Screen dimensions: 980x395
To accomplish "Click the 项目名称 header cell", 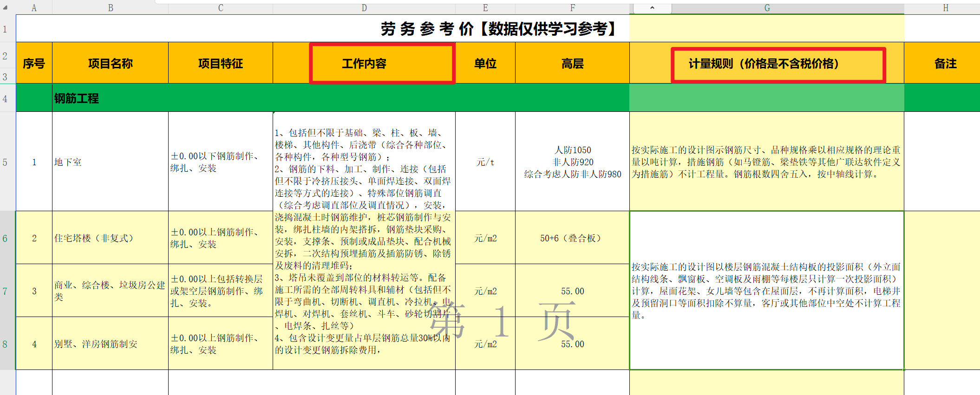I will [x=111, y=63].
